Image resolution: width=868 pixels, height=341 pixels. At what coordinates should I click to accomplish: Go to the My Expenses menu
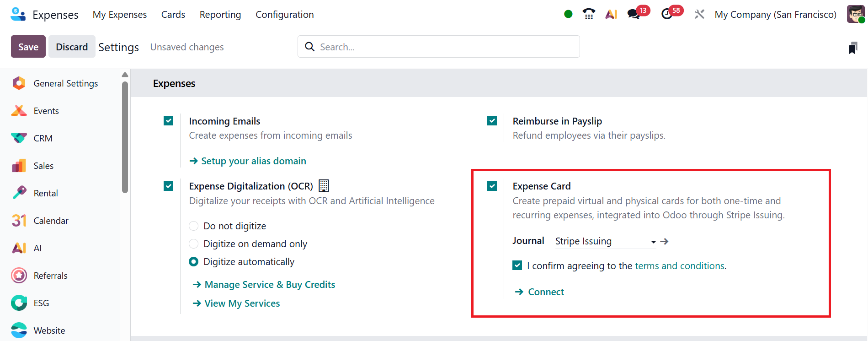[120, 15]
